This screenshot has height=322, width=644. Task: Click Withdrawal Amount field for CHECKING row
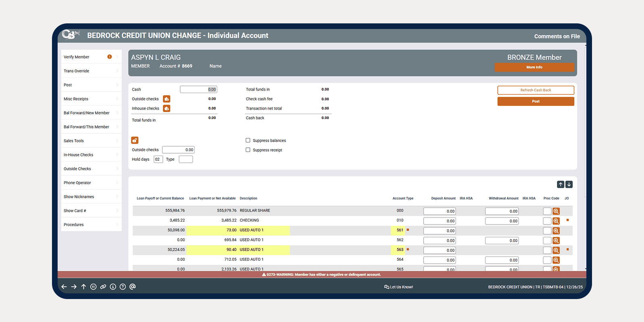click(x=501, y=221)
